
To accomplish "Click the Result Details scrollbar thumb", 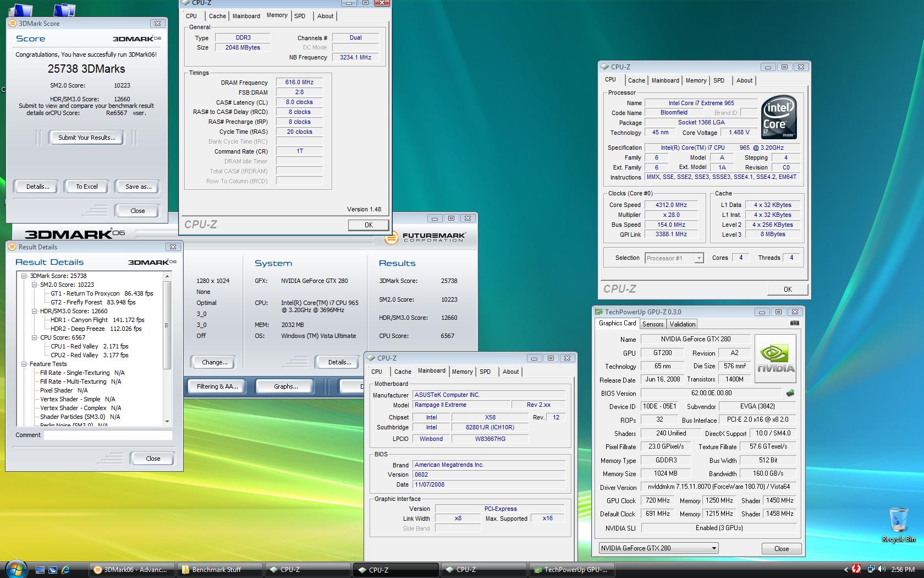I will [x=168, y=325].
